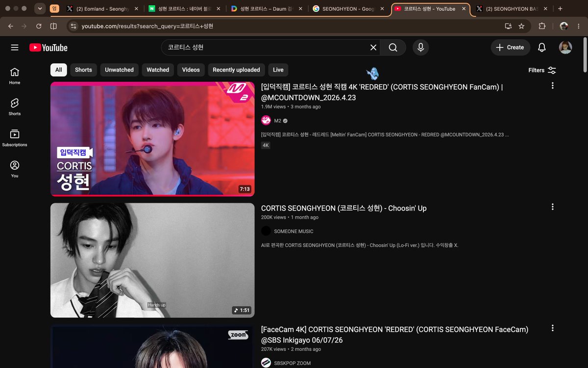Bookmark this page with the star
This screenshot has height=368, width=588.
click(521, 26)
